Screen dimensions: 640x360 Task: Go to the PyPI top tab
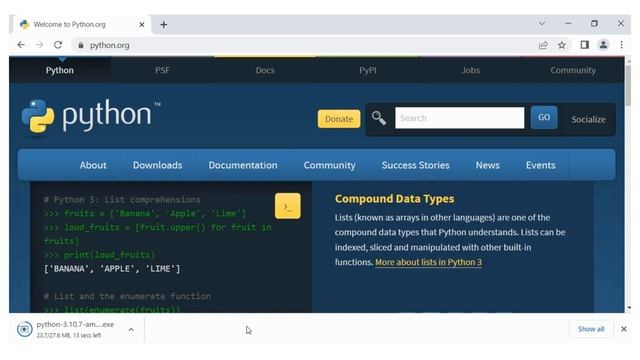coord(368,70)
